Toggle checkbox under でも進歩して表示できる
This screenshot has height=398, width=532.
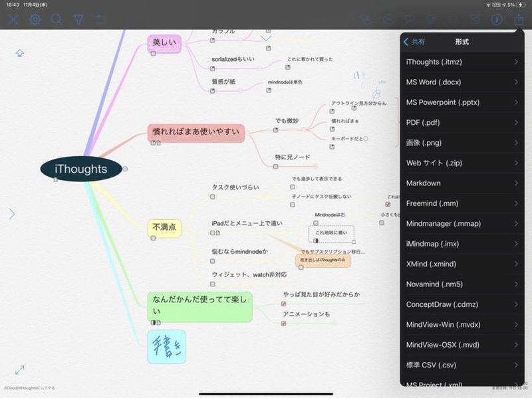(293, 187)
